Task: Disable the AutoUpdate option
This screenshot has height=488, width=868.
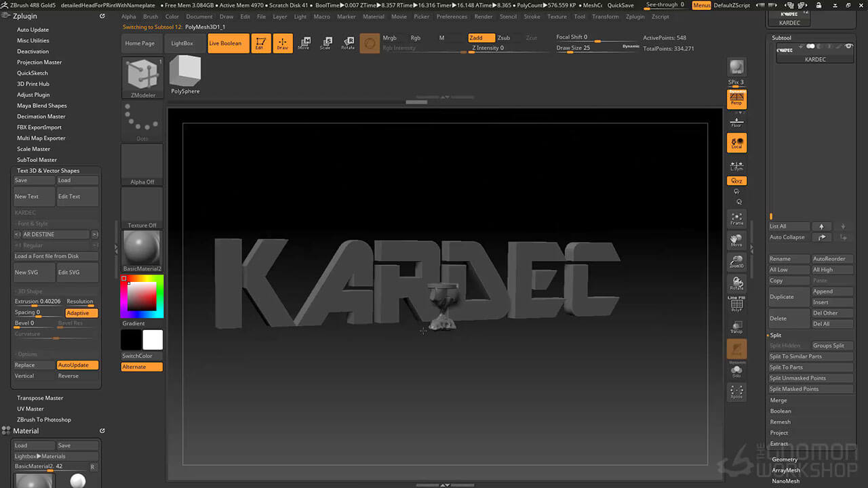Action: tap(77, 365)
